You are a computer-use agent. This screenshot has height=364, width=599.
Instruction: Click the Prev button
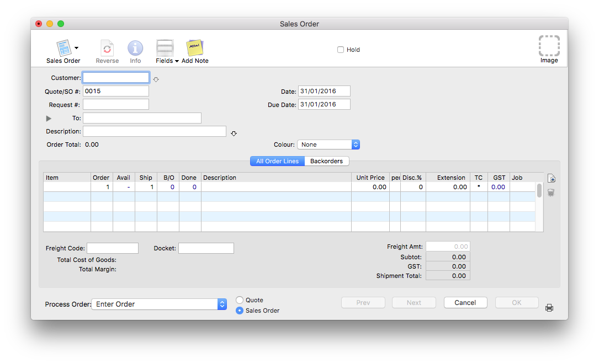coord(363,302)
